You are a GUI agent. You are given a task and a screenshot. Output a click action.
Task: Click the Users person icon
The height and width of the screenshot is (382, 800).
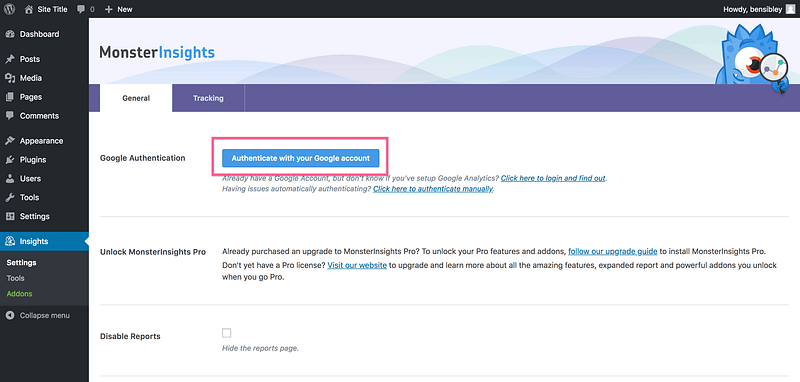pyautogui.click(x=10, y=179)
